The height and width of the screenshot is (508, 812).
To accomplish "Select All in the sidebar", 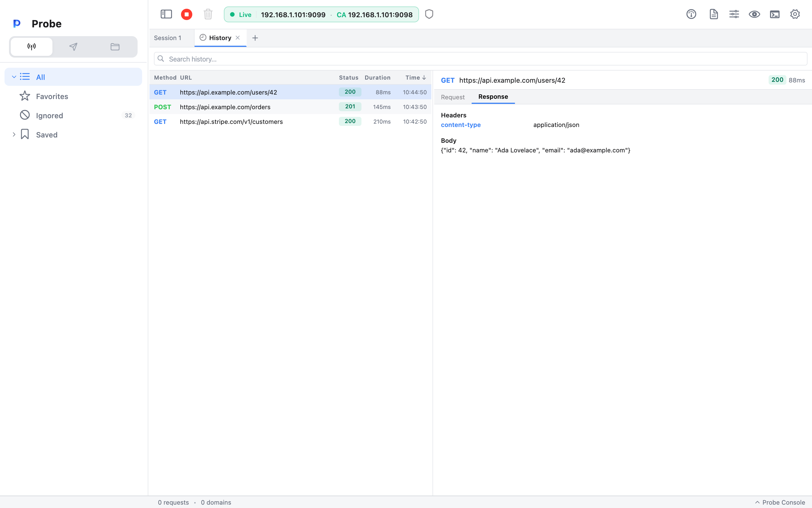I will (x=73, y=77).
